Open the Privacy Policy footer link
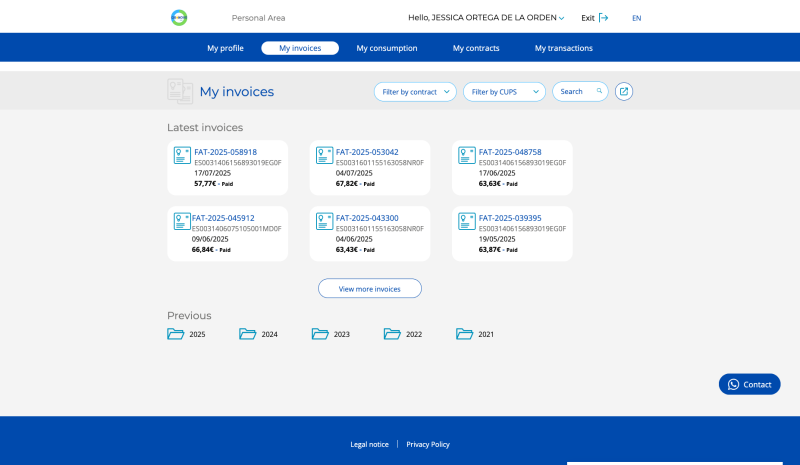Screen dimensions: 800x465 [x=428, y=445]
